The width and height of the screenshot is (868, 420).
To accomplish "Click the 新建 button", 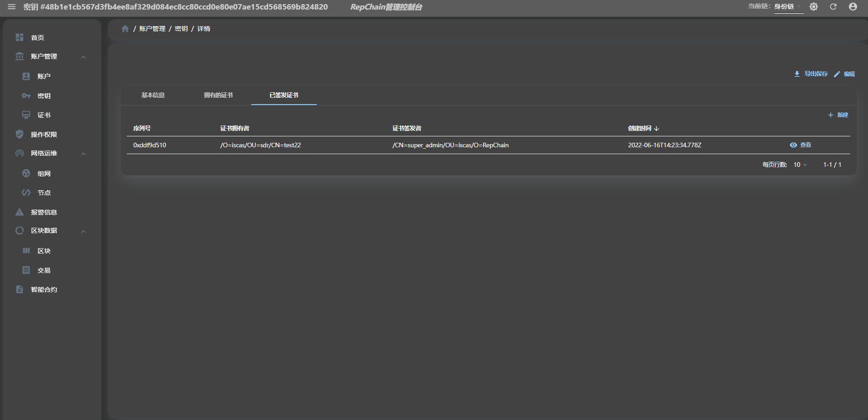I will click(838, 115).
